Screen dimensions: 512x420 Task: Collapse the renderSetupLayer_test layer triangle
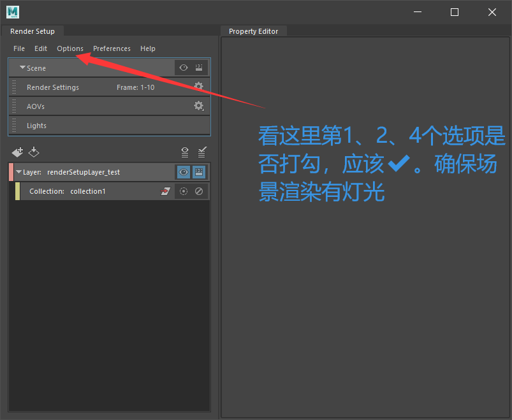(18, 171)
